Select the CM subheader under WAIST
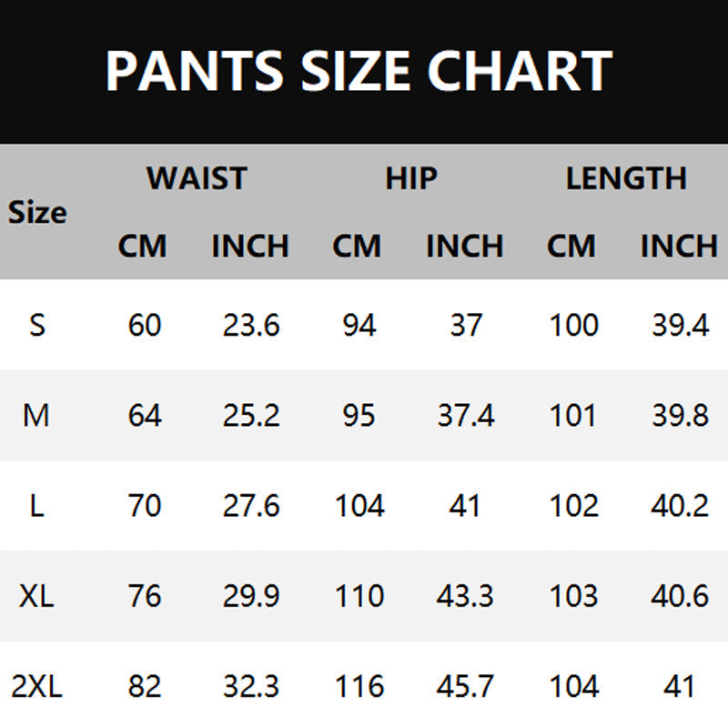Viewport: 728px width, 728px height. pyautogui.click(x=142, y=246)
